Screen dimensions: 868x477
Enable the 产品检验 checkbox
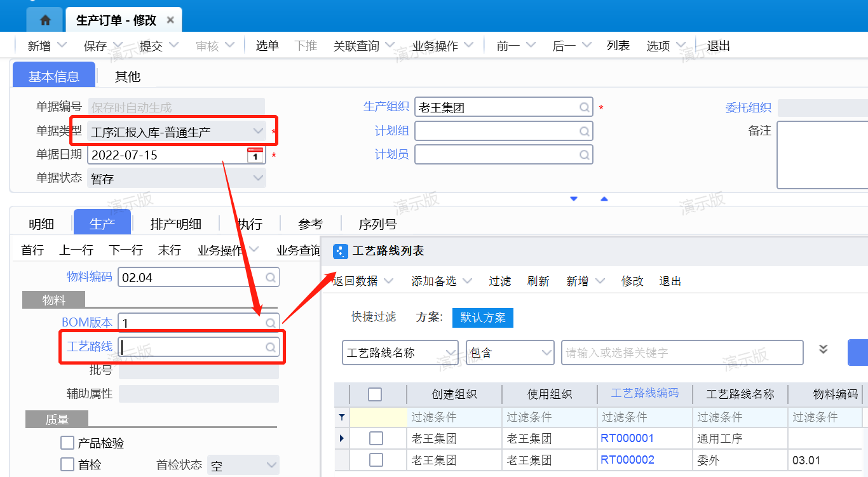point(67,443)
